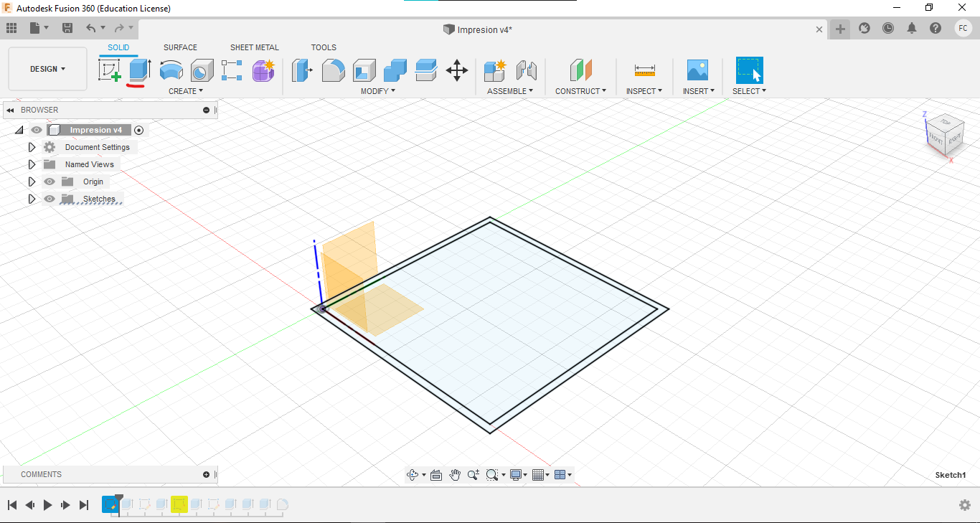Click the Insert Image icon
980x523 pixels.
pyautogui.click(x=697, y=70)
